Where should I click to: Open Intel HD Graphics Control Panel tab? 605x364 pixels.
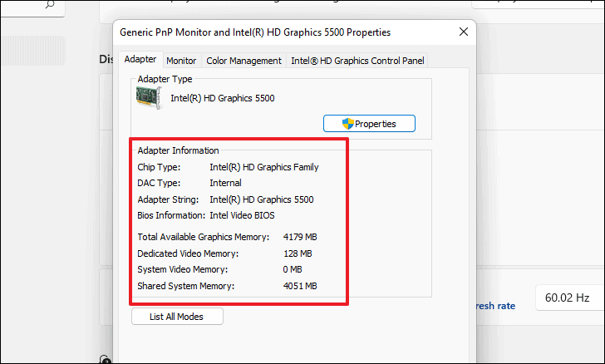[357, 61]
